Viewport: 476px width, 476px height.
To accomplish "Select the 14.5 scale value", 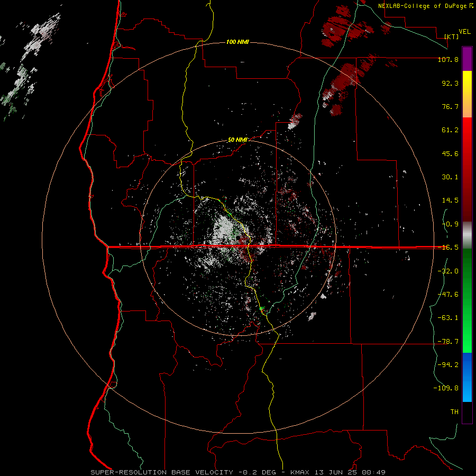I will 450,200.
